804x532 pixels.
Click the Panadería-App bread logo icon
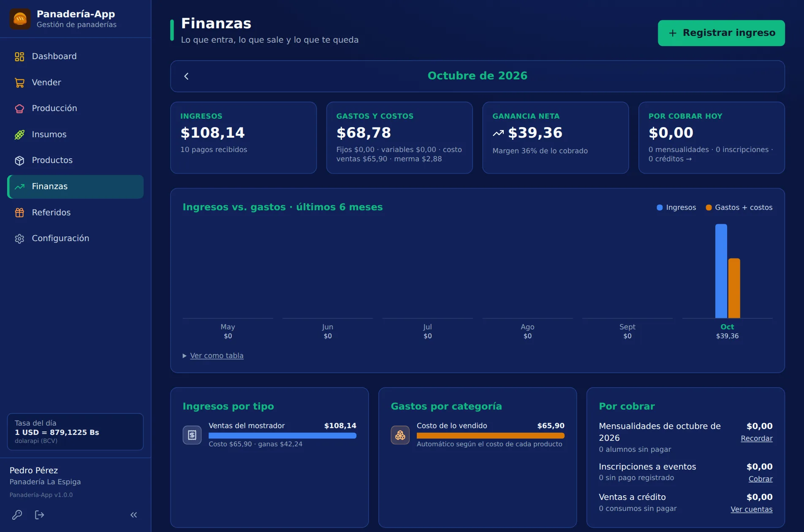click(20, 19)
